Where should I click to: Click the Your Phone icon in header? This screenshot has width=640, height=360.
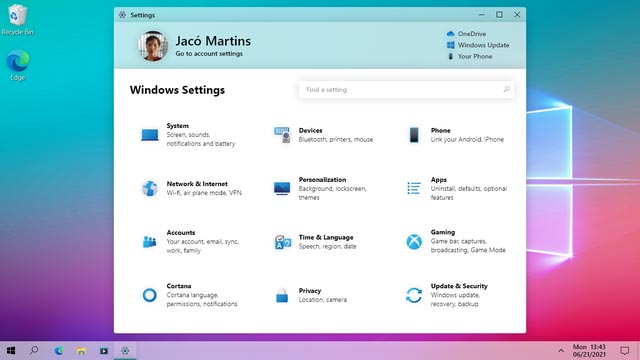pyautogui.click(x=451, y=56)
